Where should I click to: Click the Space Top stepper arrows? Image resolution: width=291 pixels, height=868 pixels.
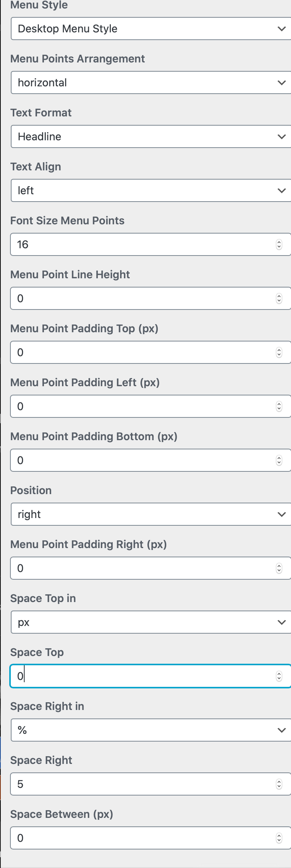[279, 676]
